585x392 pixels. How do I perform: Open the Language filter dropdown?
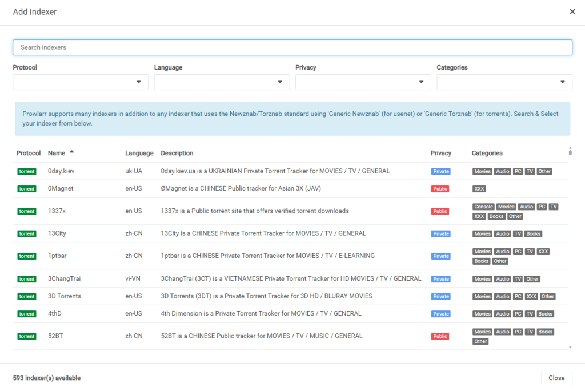pyautogui.click(x=222, y=82)
